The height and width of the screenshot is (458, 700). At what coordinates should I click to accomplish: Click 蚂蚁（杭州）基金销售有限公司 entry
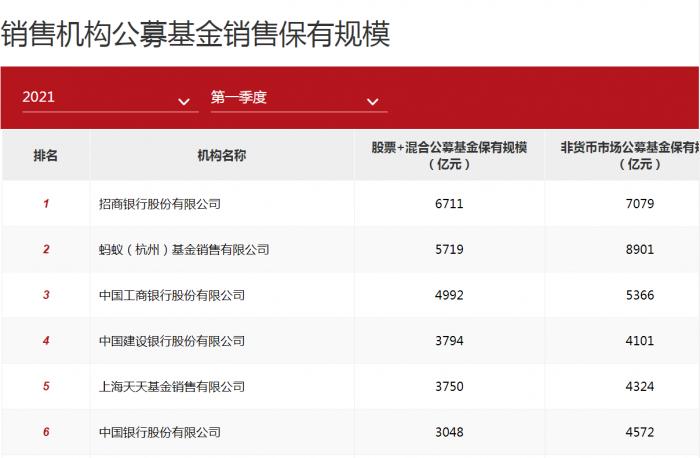(x=184, y=250)
